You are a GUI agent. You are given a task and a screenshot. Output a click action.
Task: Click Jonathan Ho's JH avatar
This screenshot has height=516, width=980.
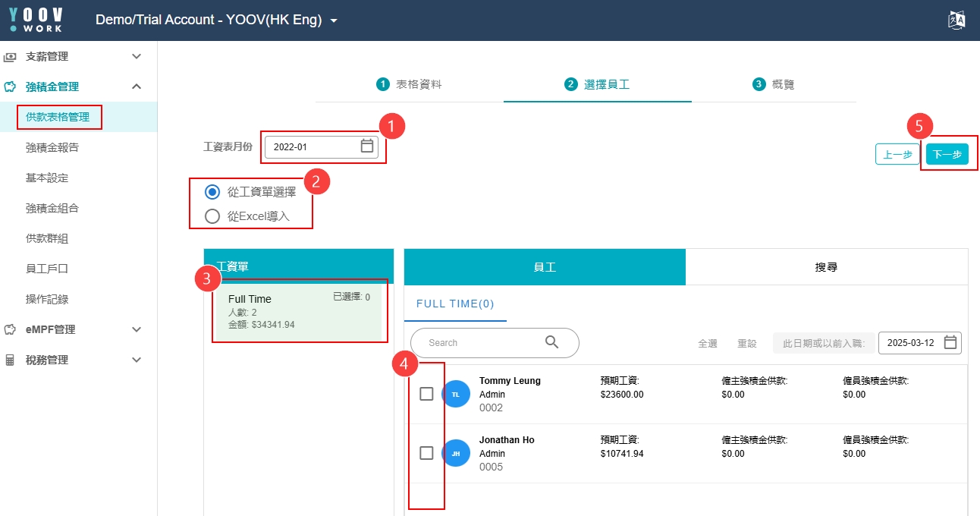pyautogui.click(x=456, y=453)
